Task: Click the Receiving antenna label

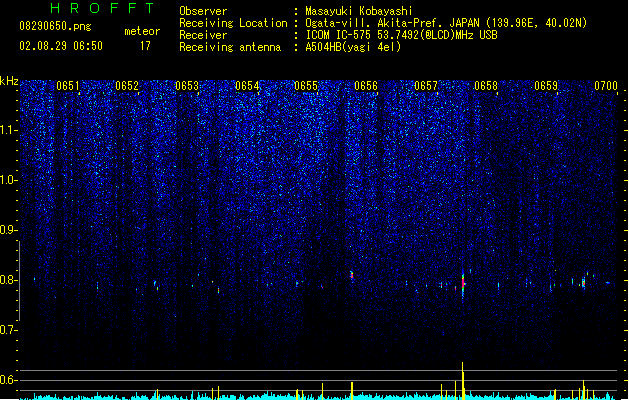Action: click(230, 47)
